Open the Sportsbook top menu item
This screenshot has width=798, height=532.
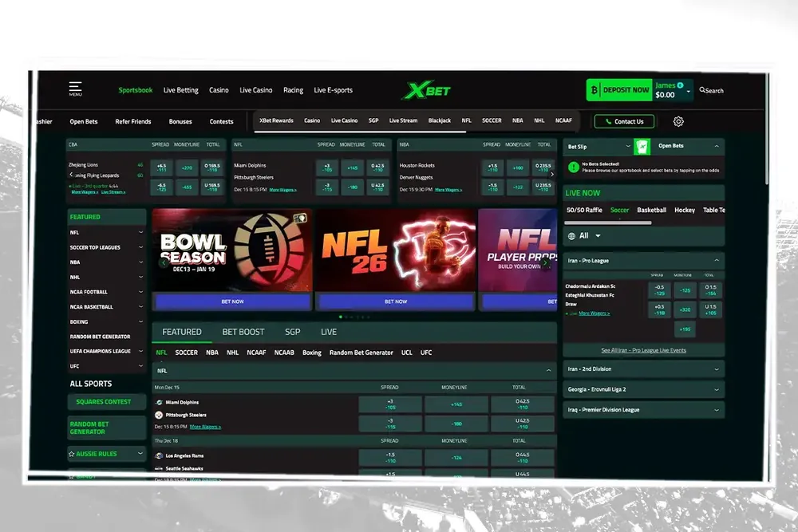(x=136, y=90)
